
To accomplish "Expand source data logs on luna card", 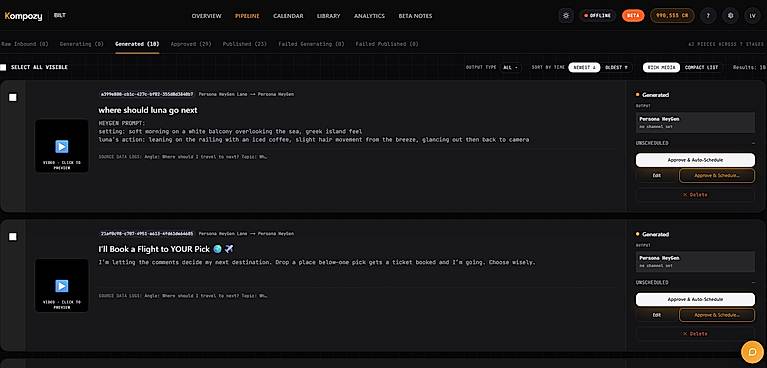I will [183, 157].
